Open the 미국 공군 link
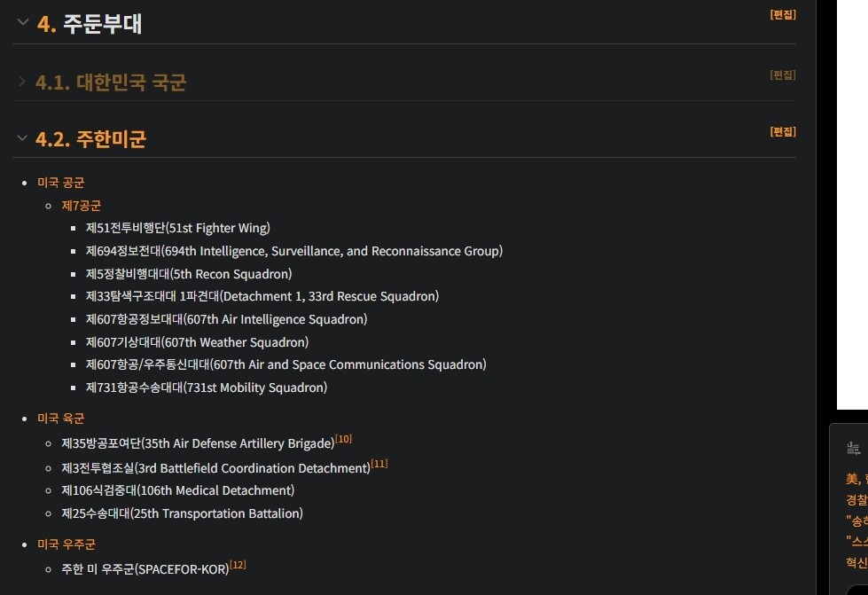Viewport: 868px width, 595px height. 61,183
